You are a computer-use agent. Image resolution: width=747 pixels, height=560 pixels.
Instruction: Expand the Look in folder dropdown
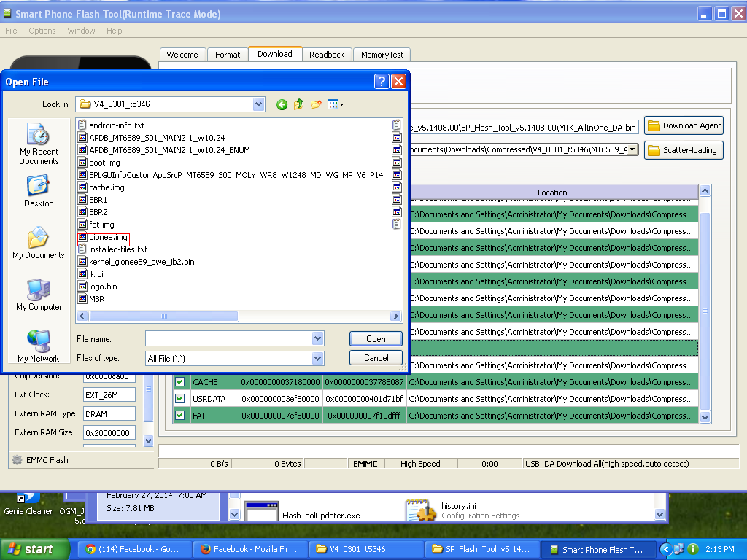coord(258,104)
